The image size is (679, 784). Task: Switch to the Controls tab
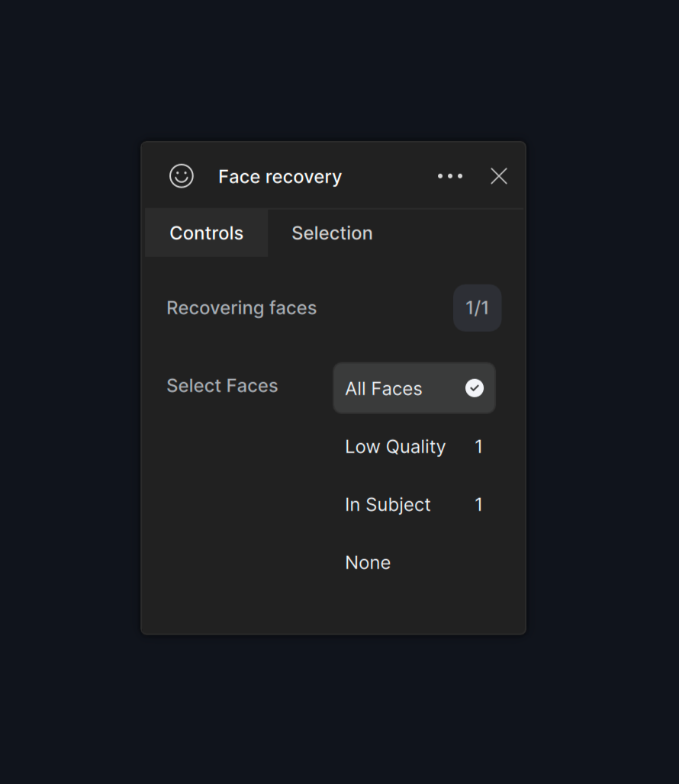(207, 233)
